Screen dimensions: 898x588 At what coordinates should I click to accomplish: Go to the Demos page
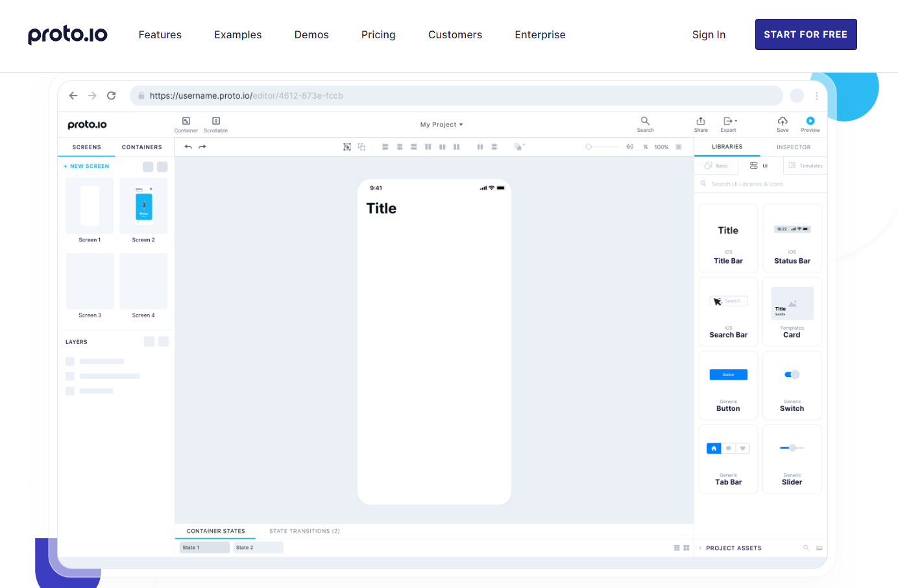[x=311, y=34]
